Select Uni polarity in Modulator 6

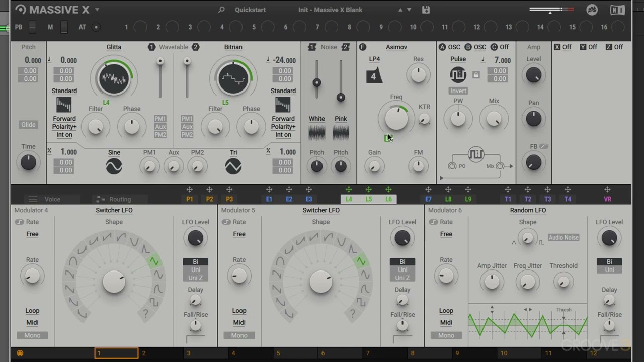click(x=609, y=270)
